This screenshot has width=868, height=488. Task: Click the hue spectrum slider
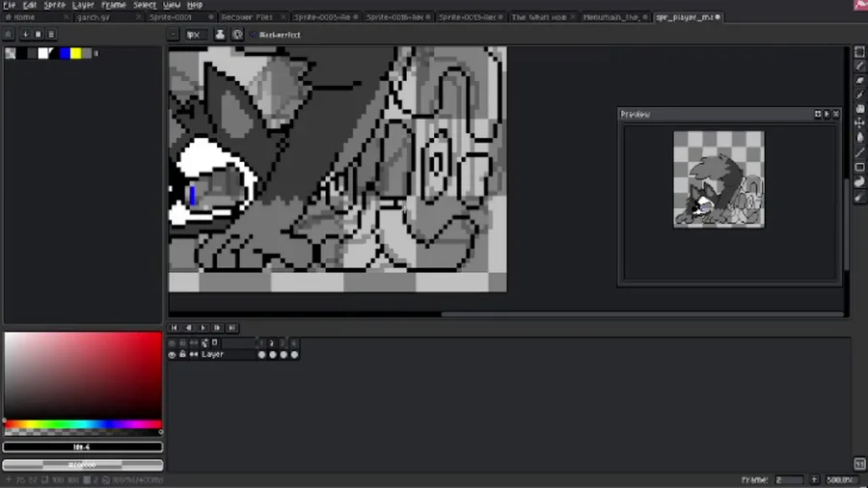[x=83, y=424]
